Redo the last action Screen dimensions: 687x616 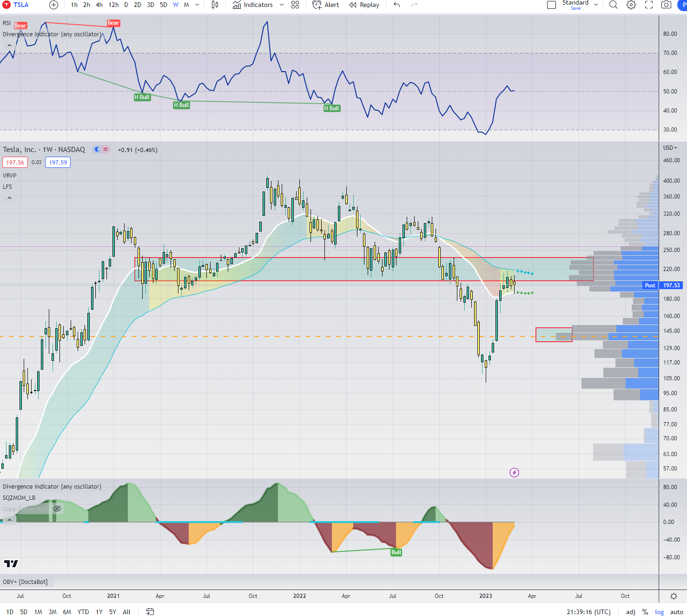point(414,5)
